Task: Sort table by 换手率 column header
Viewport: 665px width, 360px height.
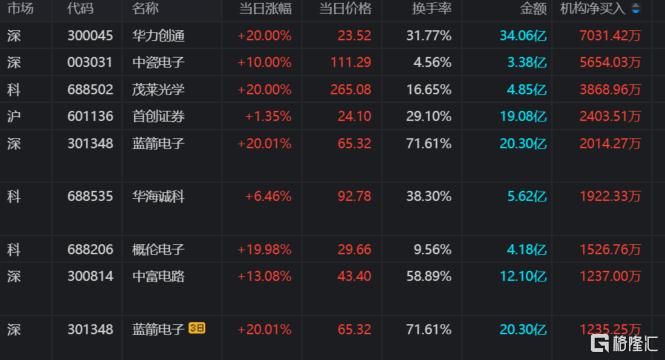Action: 431,8
